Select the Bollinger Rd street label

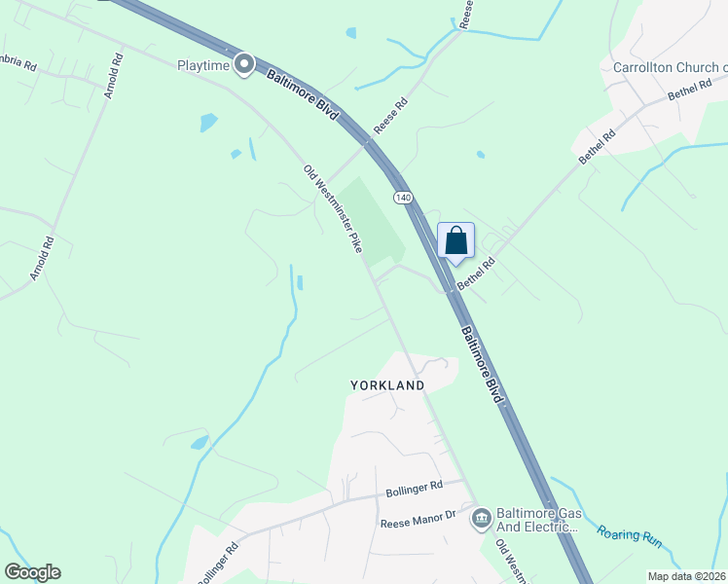point(415,489)
